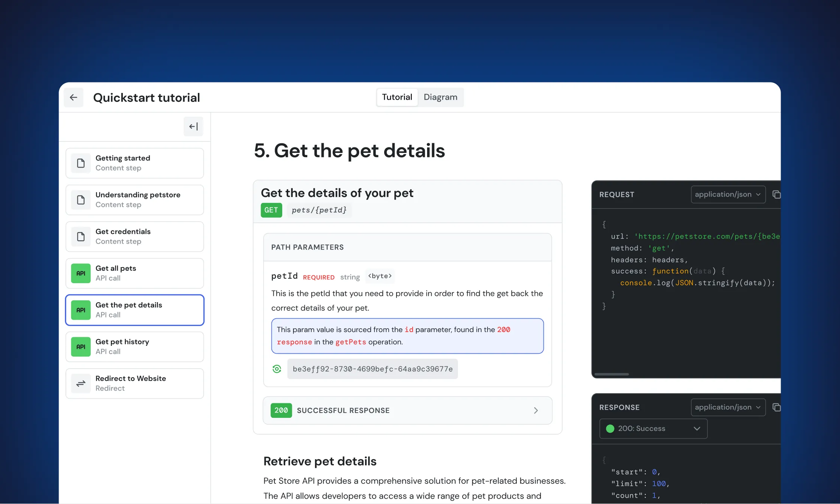The height and width of the screenshot is (504, 840).
Task: Copy the request code snippet
Action: point(776,194)
